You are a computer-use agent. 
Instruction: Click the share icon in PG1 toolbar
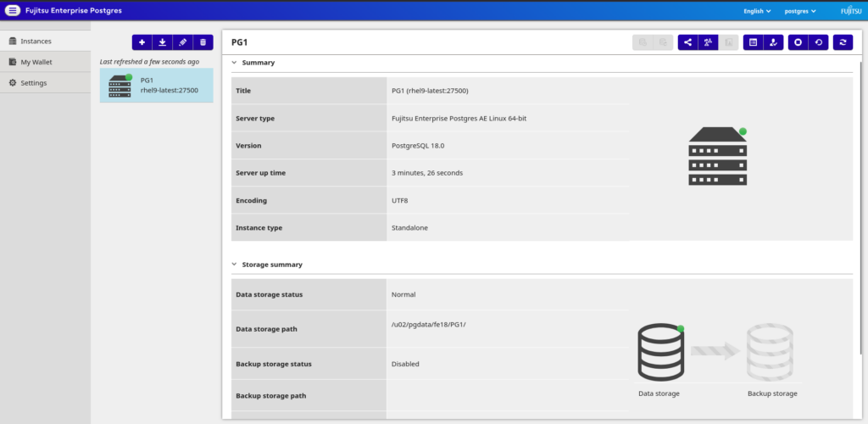coord(687,42)
